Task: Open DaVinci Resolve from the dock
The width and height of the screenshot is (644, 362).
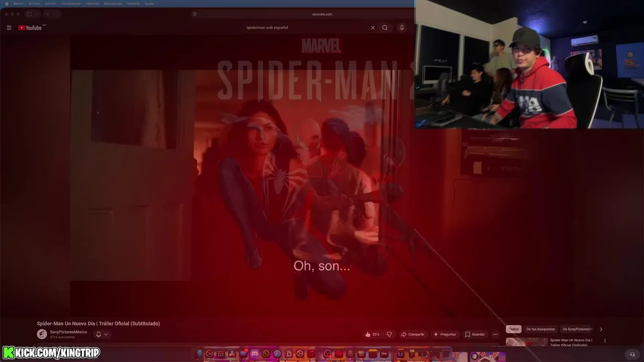Action: [x=232, y=354]
